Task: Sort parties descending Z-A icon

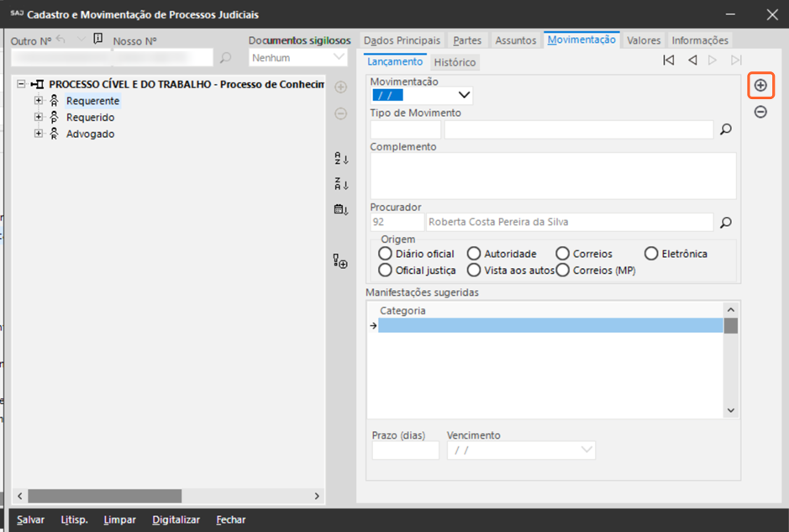Action: pos(341,184)
